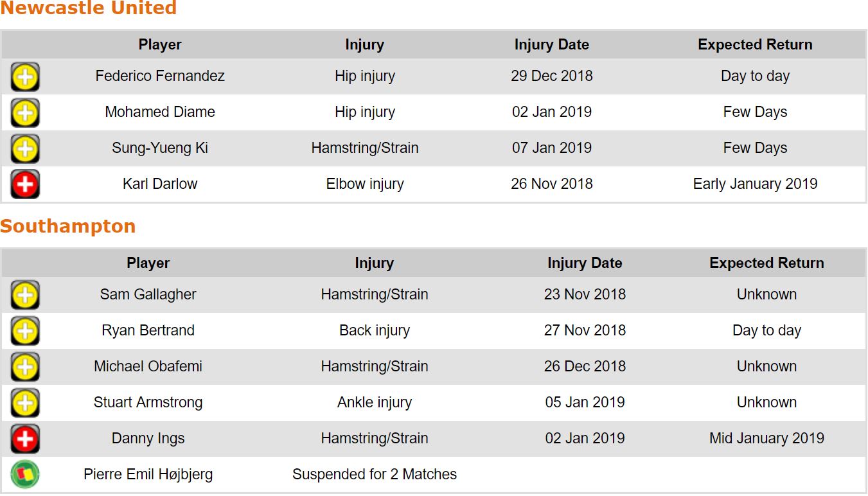Select the Southampton team heading
Image resolution: width=868 pixels, height=496 pixels.
point(67,226)
